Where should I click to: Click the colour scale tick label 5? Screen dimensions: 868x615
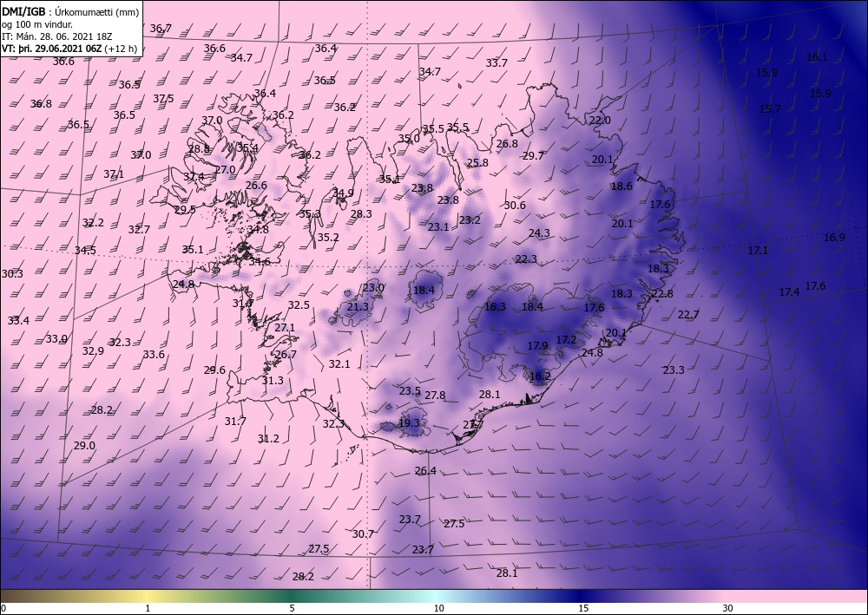coord(292,608)
